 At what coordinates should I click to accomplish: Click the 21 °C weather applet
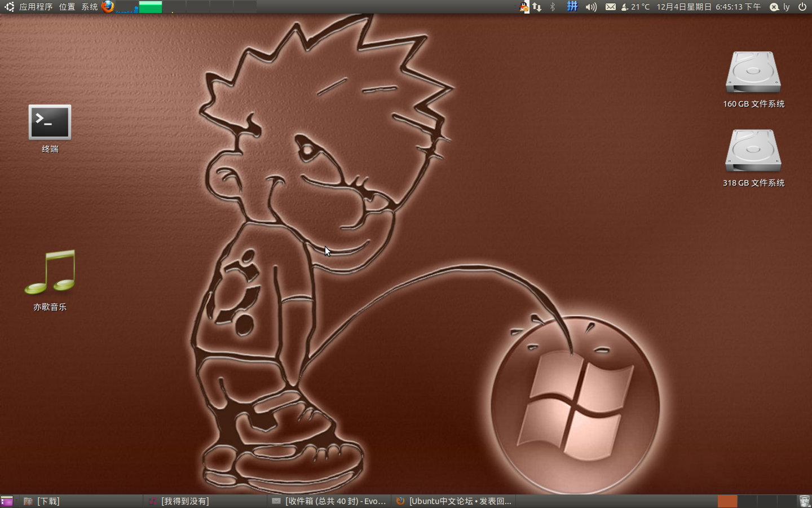coord(636,7)
